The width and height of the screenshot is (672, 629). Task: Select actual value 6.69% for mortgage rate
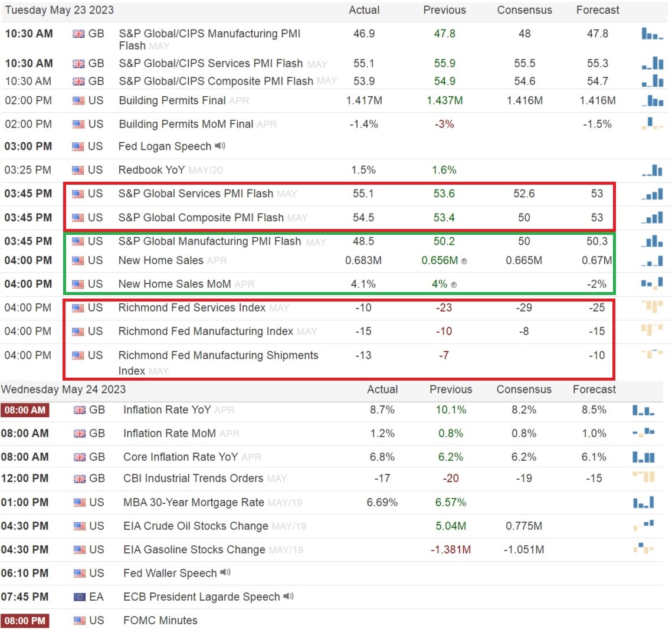[x=382, y=502]
